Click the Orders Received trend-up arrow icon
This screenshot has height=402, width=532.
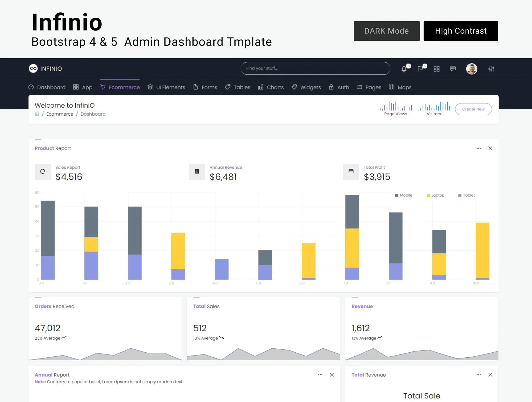[64, 338]
